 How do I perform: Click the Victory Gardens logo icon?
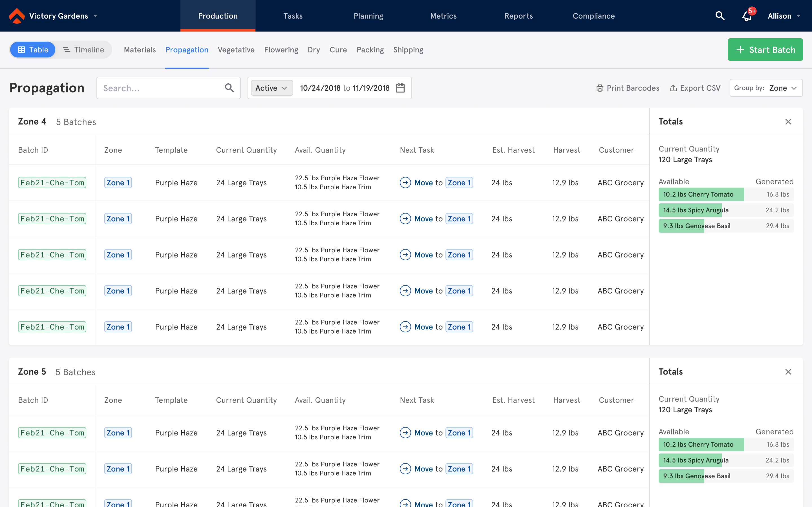pyautogui.click(x=17, y=16)
